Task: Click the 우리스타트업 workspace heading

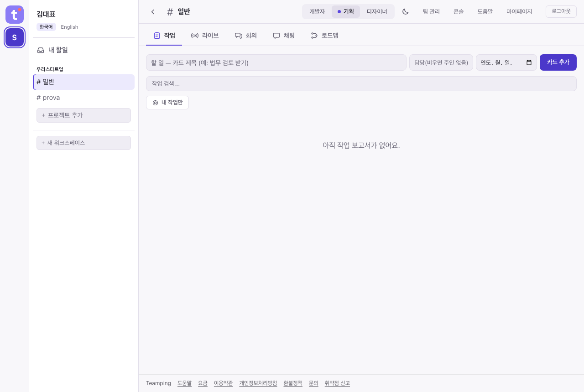Action: click(50, 69)
